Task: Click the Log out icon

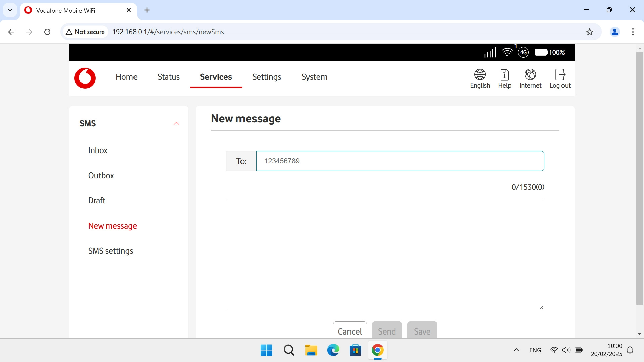Action: 560,75
